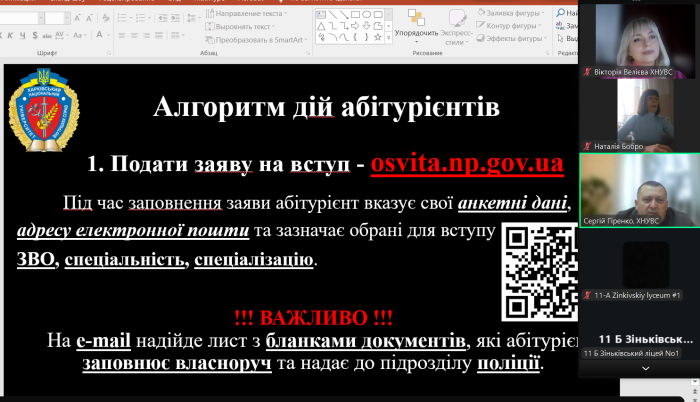Expand the shapes gallery more arrow
This screenshot has height=402, width=700.
coord(386,40)
